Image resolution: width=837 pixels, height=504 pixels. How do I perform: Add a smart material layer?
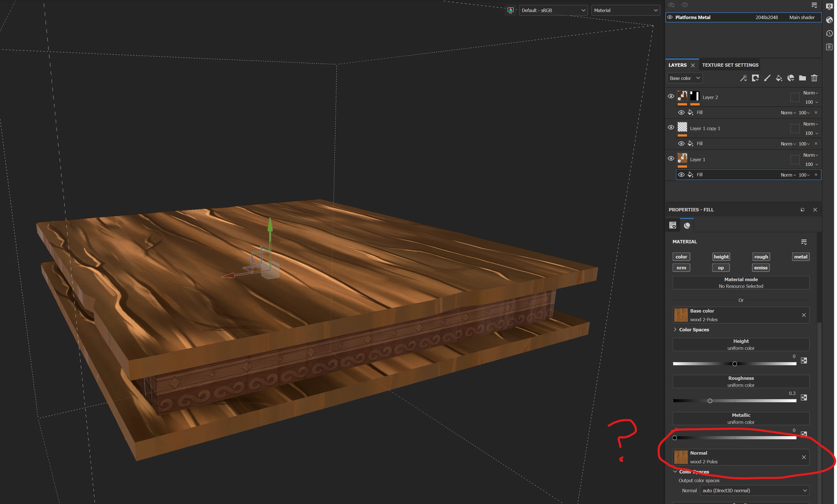791,78
